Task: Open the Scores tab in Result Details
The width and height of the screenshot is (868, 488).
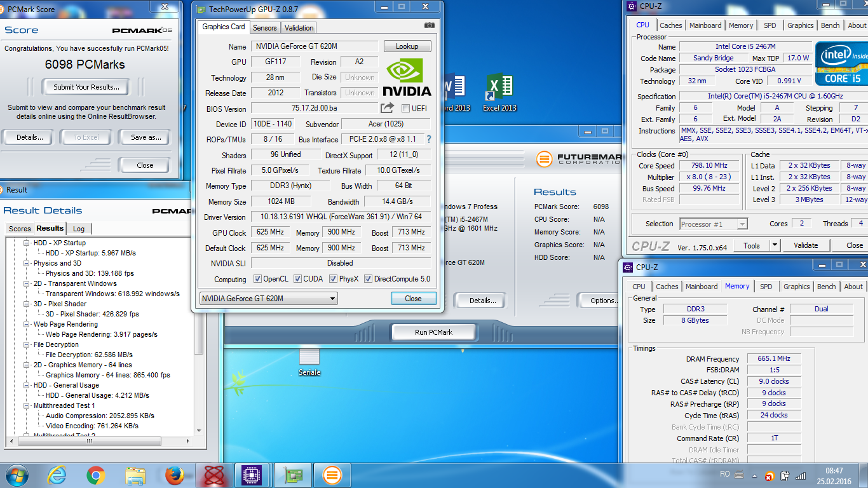Action: [x=20, y=229]
